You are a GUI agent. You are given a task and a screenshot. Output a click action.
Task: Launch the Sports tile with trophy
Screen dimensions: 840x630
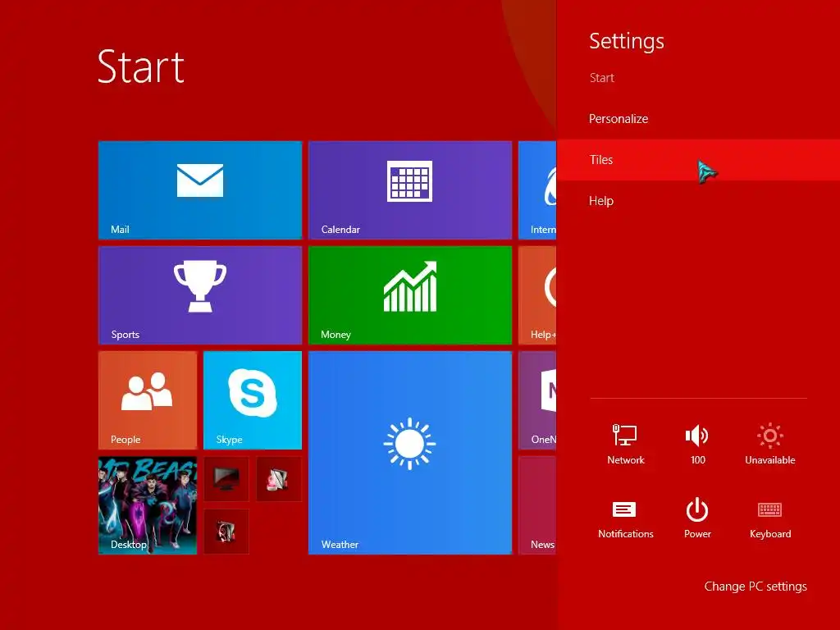coord(200,295)
